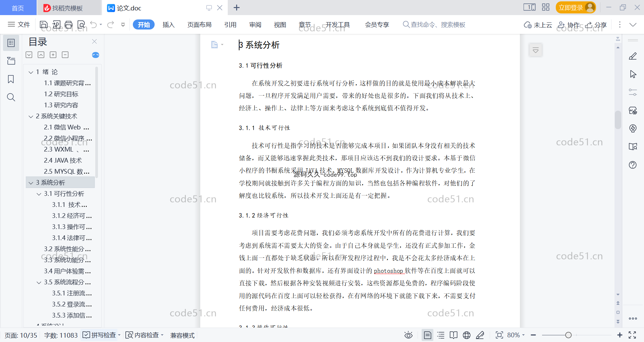
Task: Click the 立即登录 button
Action: click(x=576, y=7)
